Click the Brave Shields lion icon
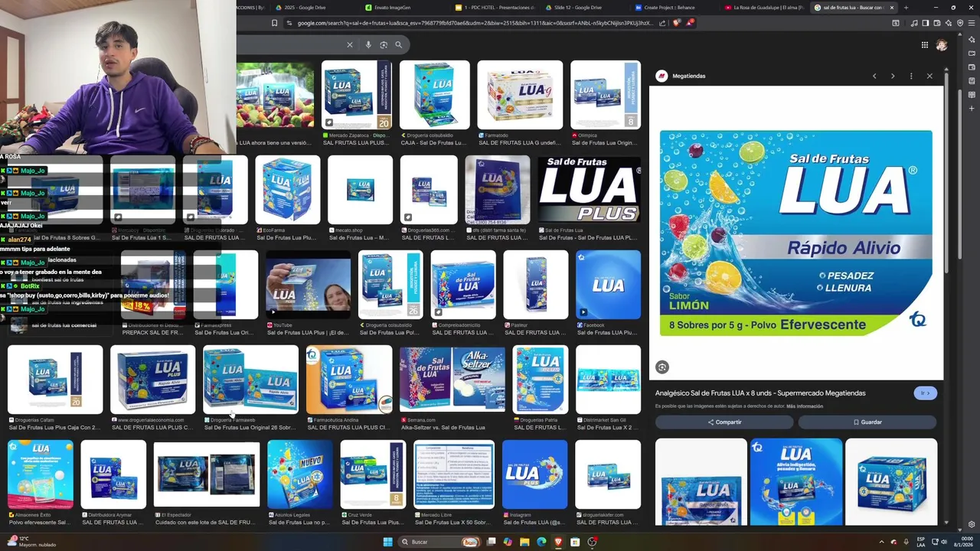 [676, 23]
